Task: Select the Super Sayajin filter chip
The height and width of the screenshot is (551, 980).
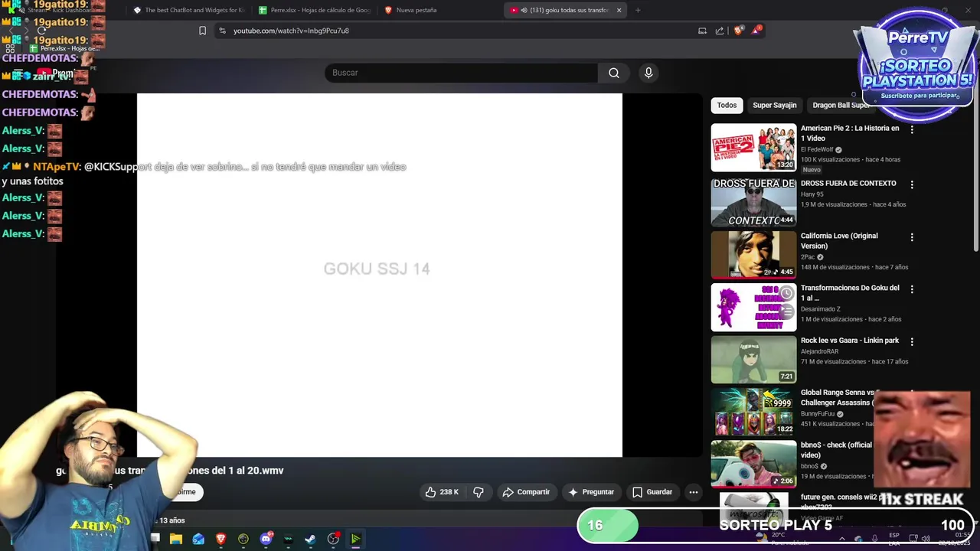Action: tap(774, 105)
